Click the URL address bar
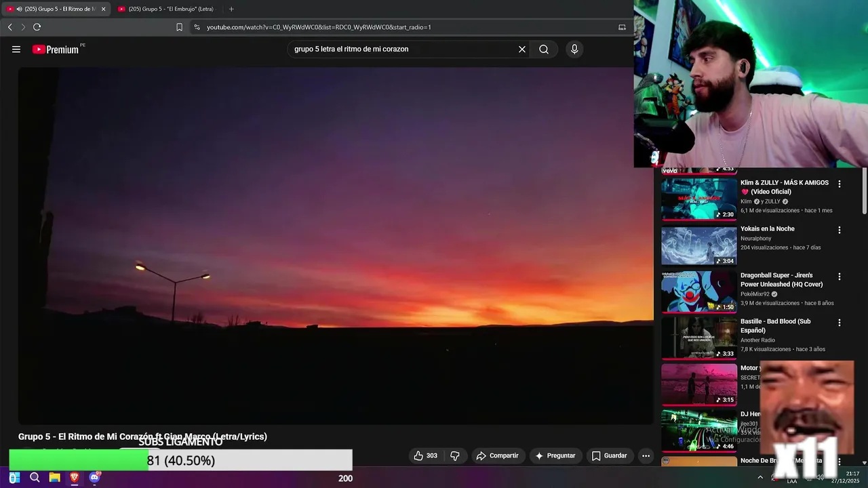The width and height of the screenshot is (868, 488). point(407,27)
